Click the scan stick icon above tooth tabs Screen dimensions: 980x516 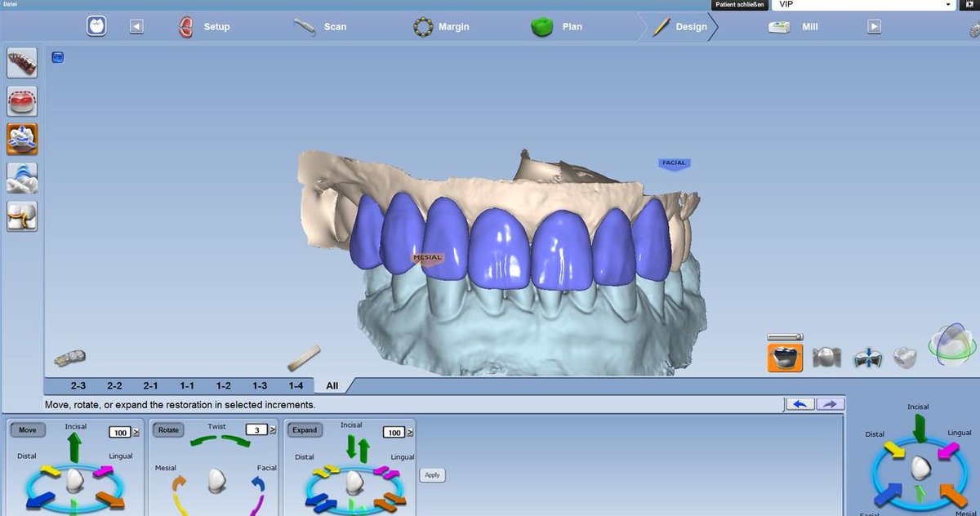pos(304,358)
